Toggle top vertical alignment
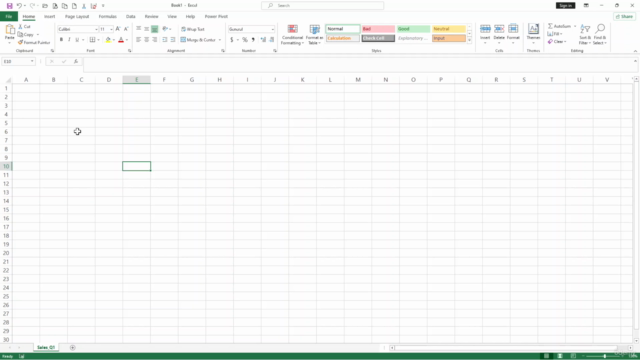 [x=138, y=29]
